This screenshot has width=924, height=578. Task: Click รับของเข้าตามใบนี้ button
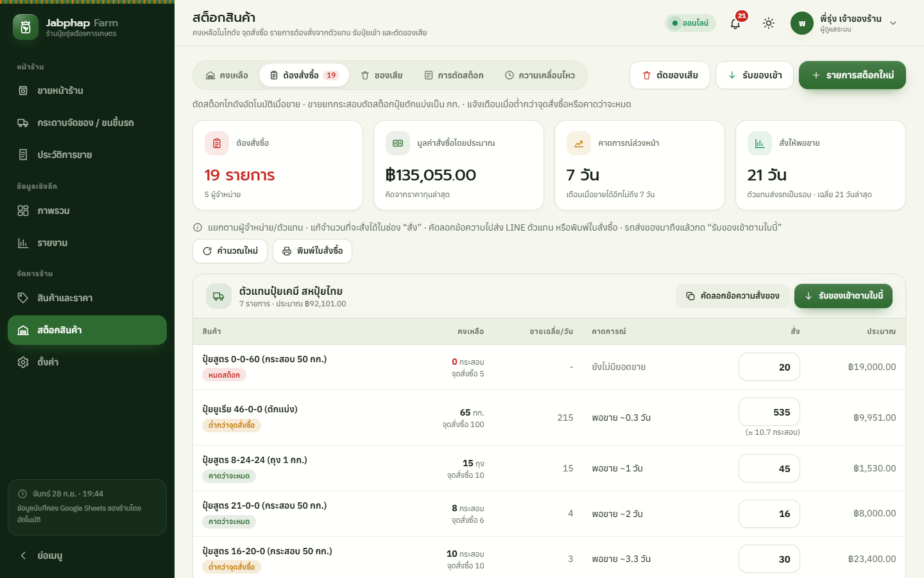pyautogui.click(x=843, y=296)
